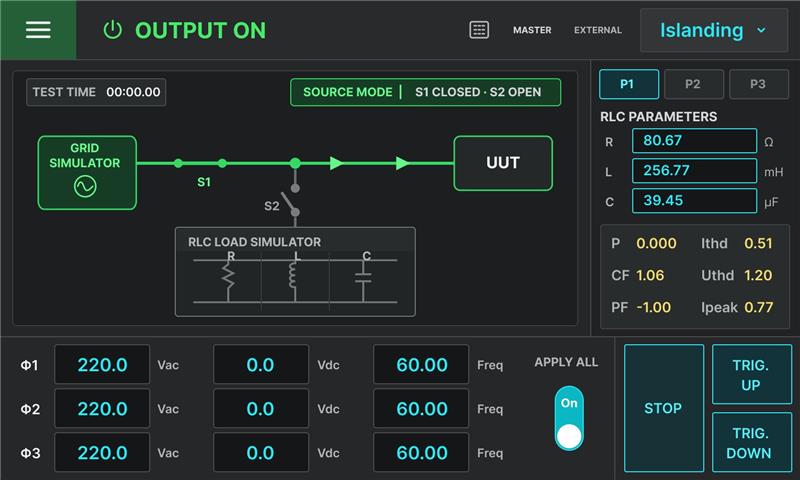Image resolution: width=800 pixels, height=480 pixels.
Task: Click the CF reading 1.06
Action: 650,275
